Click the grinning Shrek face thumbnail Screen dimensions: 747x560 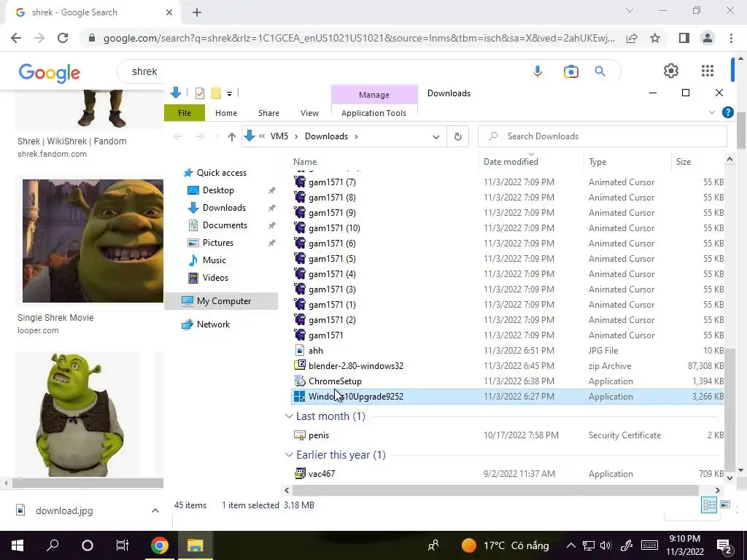click(x=93, y=241)
